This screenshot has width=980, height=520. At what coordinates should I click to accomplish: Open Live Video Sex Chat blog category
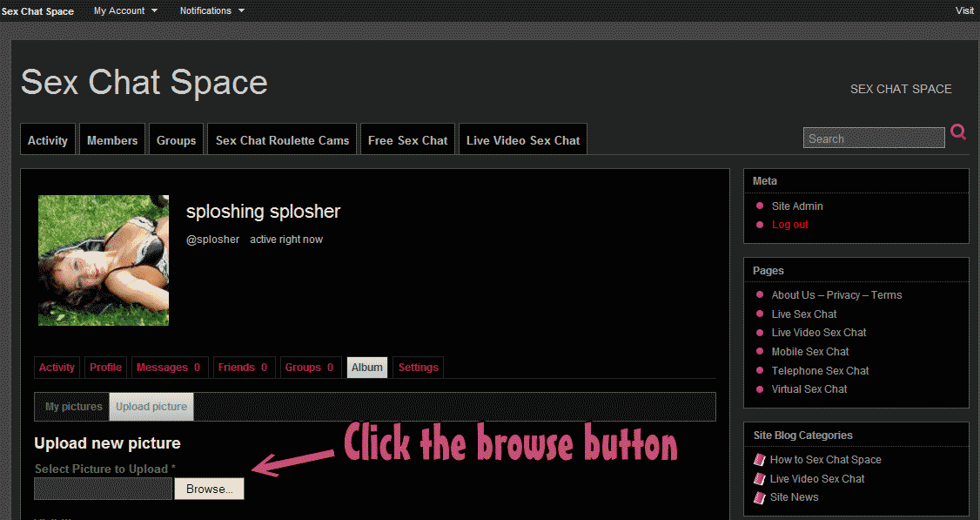tap(817, 479)
